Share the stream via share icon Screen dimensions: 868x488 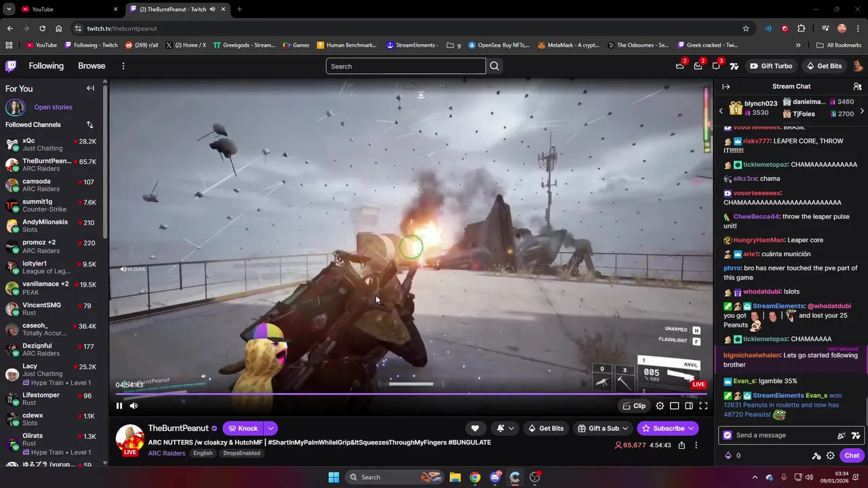[x=682, y=445]
